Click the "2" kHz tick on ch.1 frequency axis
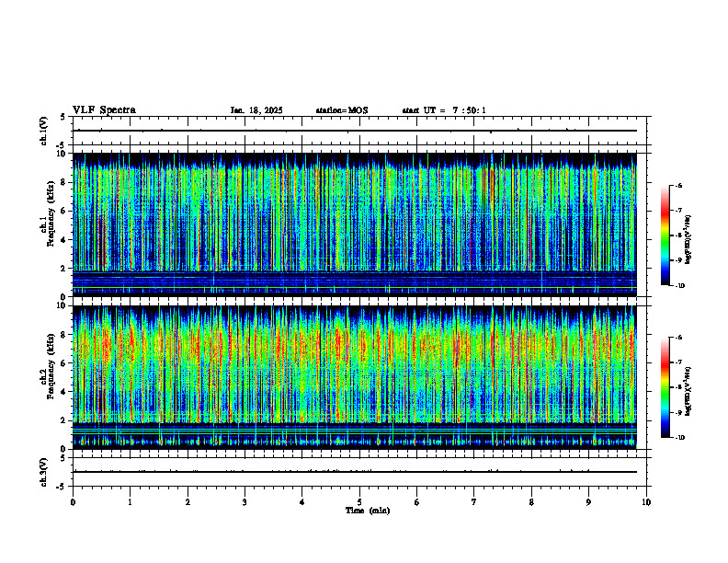The image size is (728, 563). pyautogui.click(x=64, y=269)
